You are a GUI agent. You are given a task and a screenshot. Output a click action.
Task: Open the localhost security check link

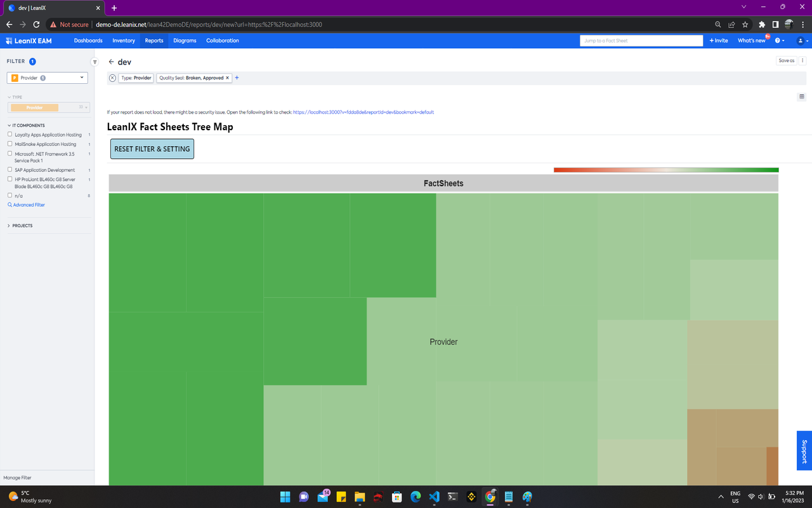363,112
